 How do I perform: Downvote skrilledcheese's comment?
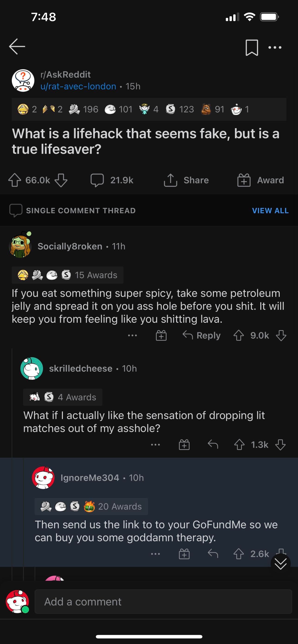coord(280,445)
